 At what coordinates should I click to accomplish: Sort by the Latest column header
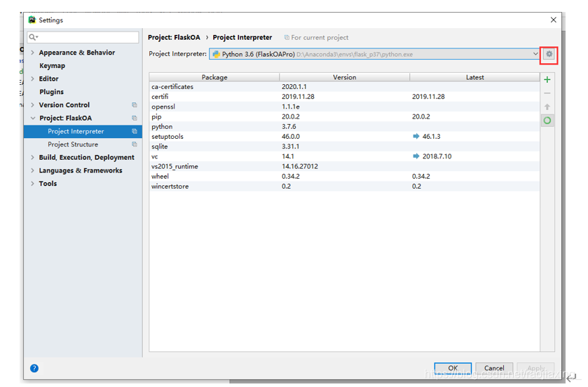pos(474,77)
